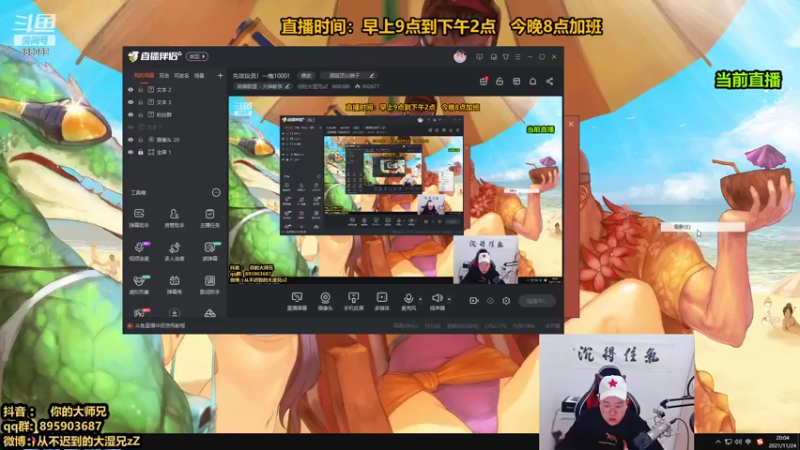Add the 直播屏幕 screen capture source

click(x=297, y=301)
